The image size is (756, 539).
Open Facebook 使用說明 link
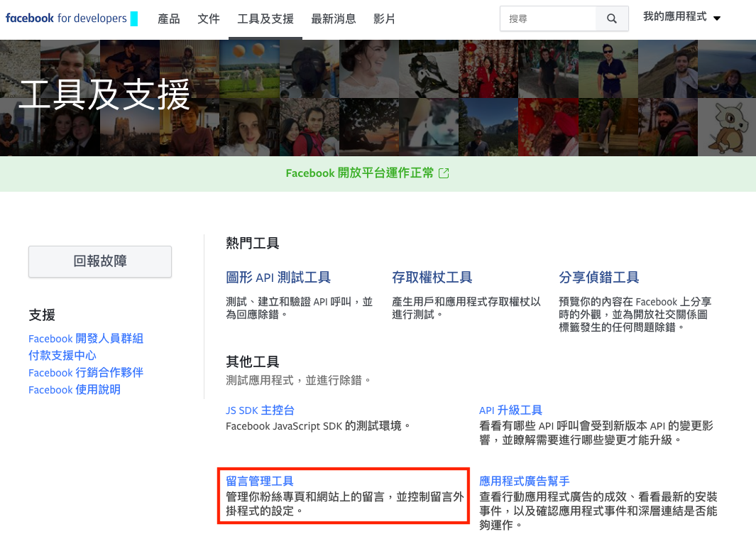tap(75, 389)
